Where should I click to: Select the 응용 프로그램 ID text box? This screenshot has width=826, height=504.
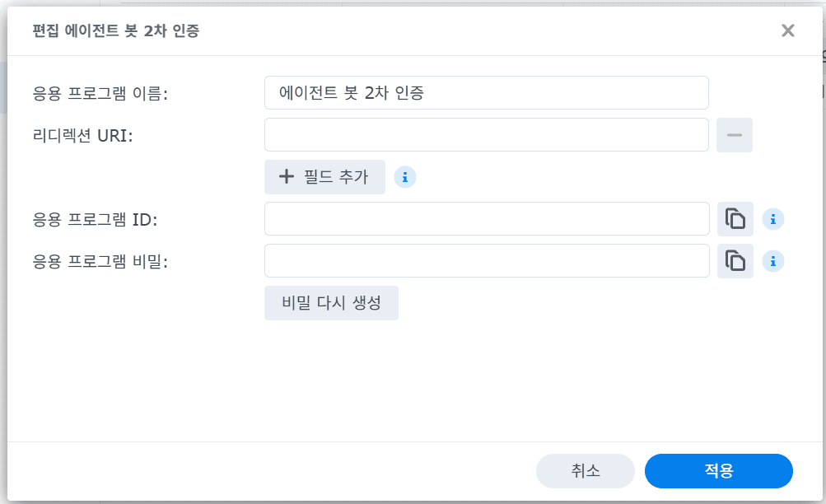[x=486, y=218]
